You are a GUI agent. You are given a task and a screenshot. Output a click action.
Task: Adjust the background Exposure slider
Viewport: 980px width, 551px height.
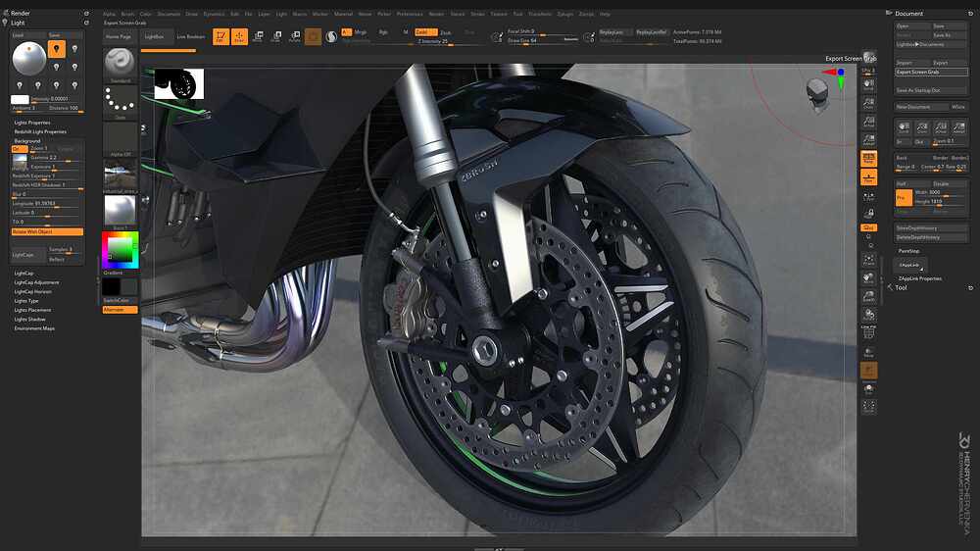[x=56, y=167]
